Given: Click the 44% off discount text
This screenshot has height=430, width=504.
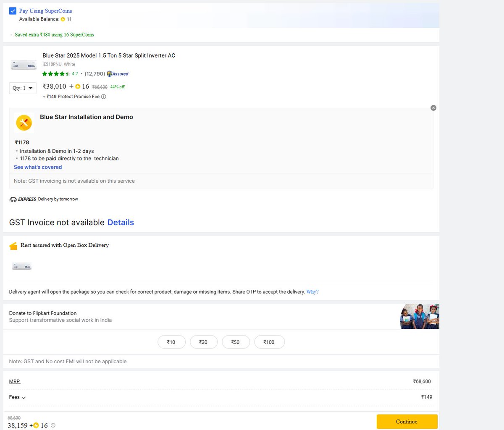Looking at the screenshot, I should tap(118, 87).
